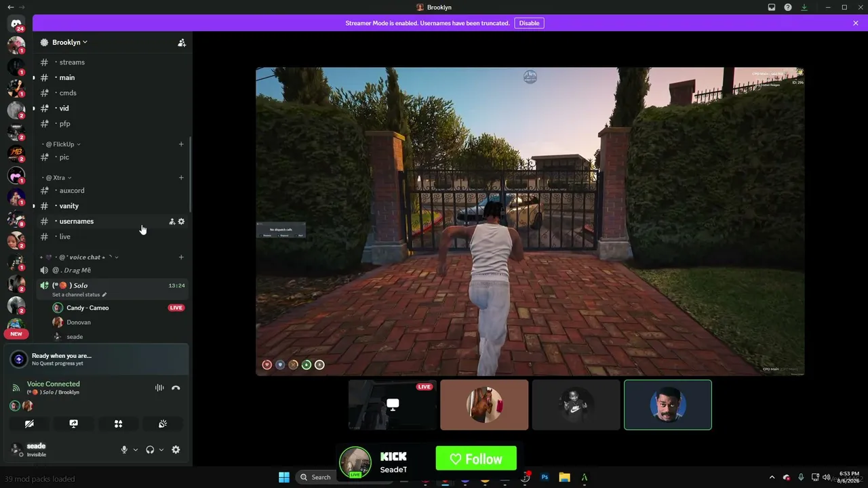Open Discord direct messages home icon

click(x=16, y=24)
